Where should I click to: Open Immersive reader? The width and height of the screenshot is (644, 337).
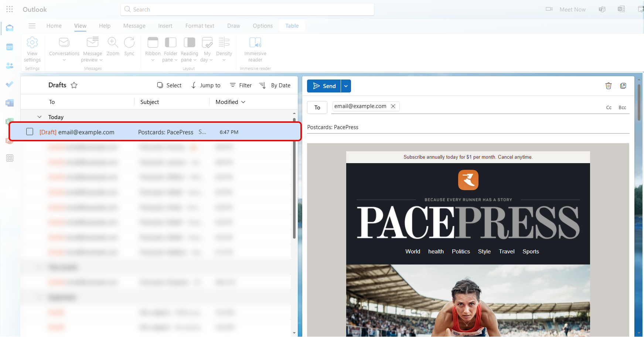click(x=255, y=50)
